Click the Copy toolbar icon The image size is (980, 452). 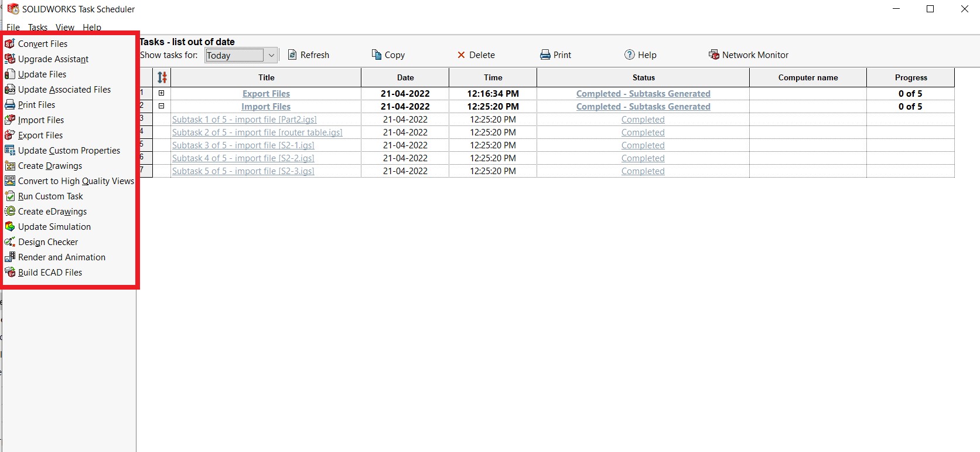pyautogui.click(x=377, y=55)
